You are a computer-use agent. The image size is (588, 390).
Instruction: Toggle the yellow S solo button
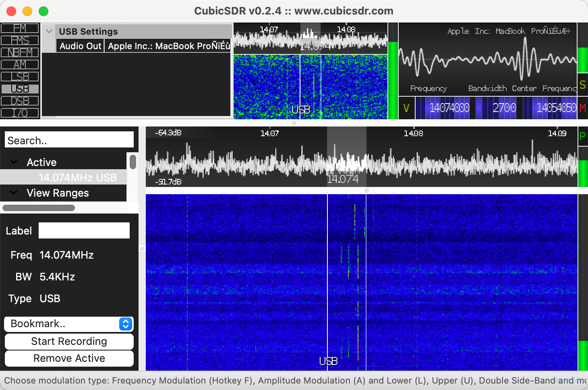[582, 85]
